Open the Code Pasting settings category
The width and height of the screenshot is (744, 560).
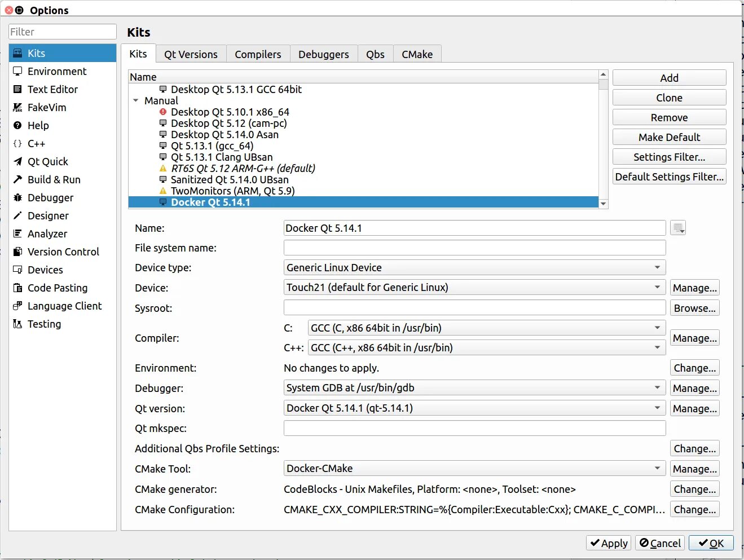pos(63,288)
